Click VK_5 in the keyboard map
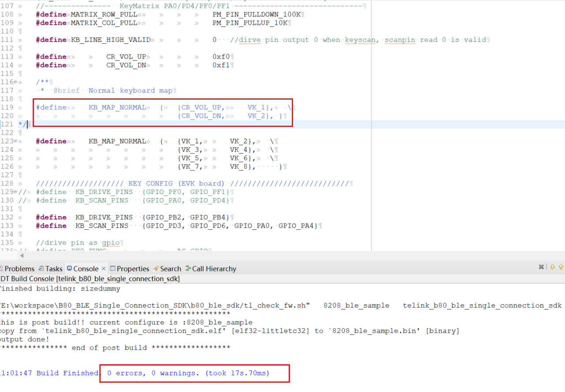Screen dimensions: 565x392 (190, 158)
